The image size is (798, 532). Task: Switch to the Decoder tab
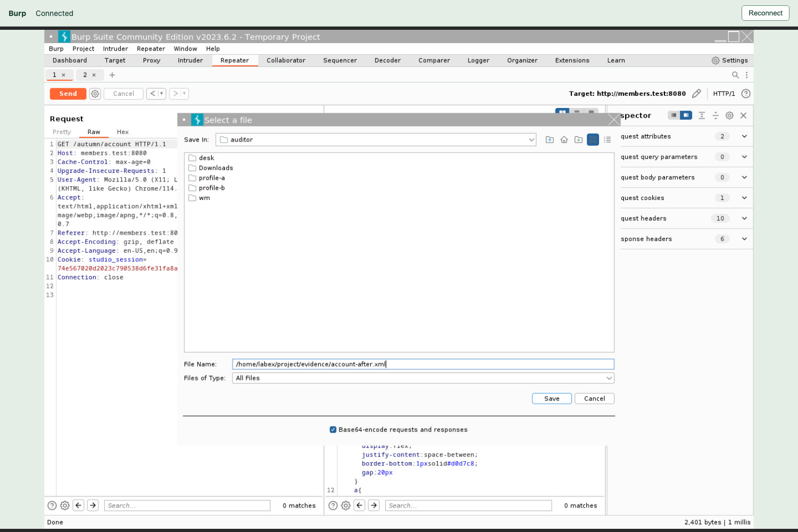387,61
